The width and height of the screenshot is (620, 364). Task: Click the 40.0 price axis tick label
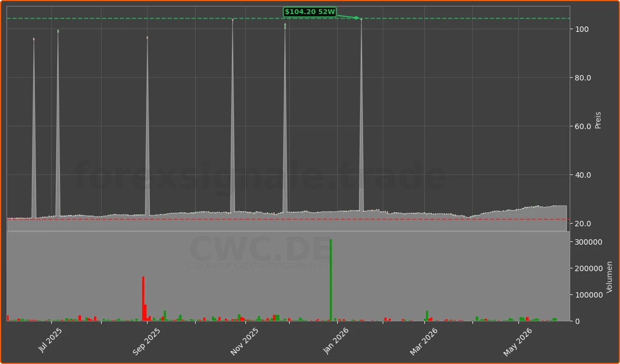pos(583,175)
